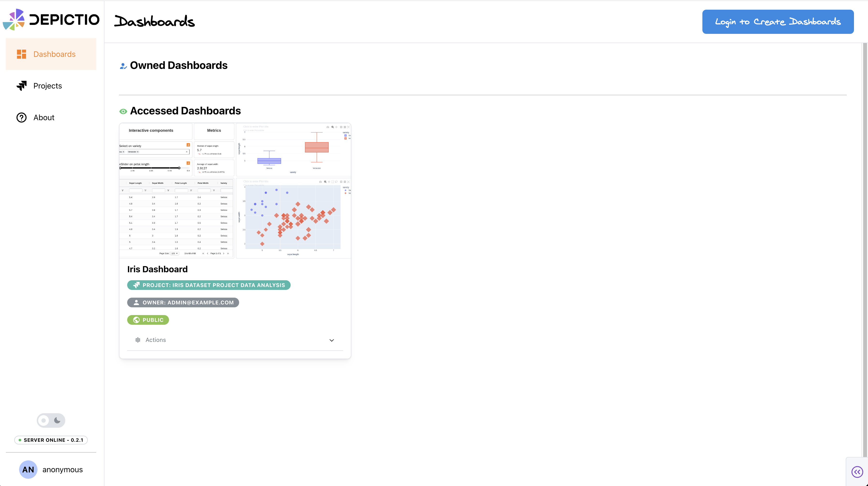This screenshot has height=486, width=868.
Task: Click the About question mark icon
Action: point(22,118)
